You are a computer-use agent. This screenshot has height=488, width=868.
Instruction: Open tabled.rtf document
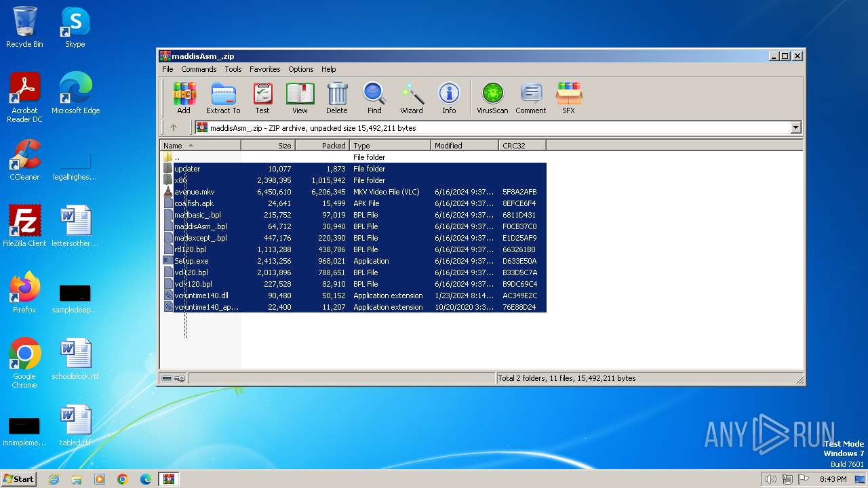pos(75,426)
